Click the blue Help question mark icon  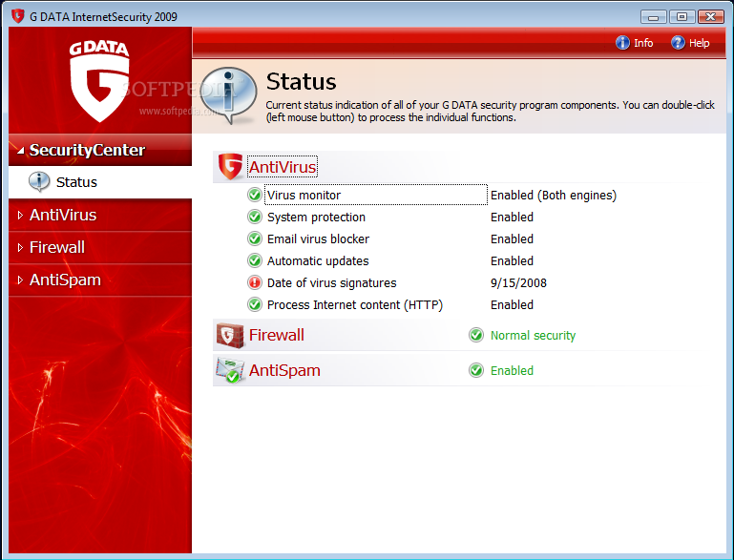tap(678, 43)
